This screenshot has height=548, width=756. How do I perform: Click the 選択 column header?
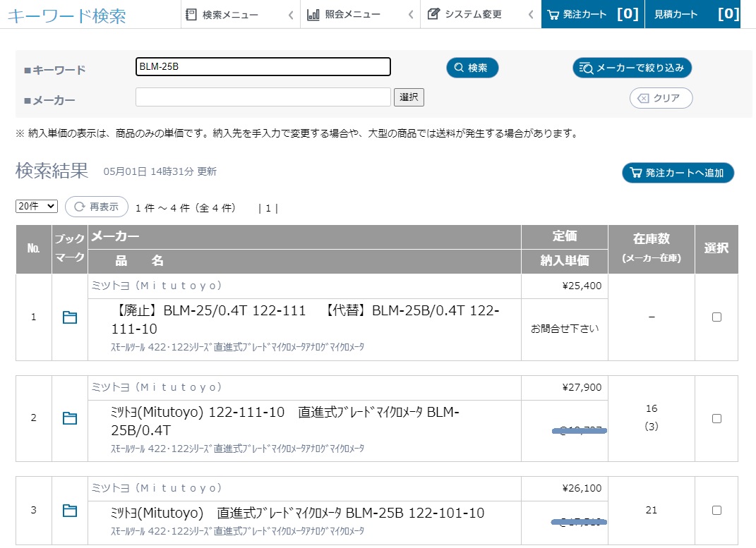pyautogui.click(x=716, y=248)
